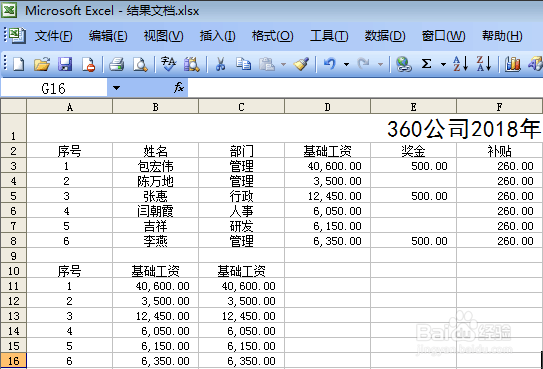Viewport: 543px width, 369px height.
Task: Open a file with the Open folder icon
Action: (42, 64)
